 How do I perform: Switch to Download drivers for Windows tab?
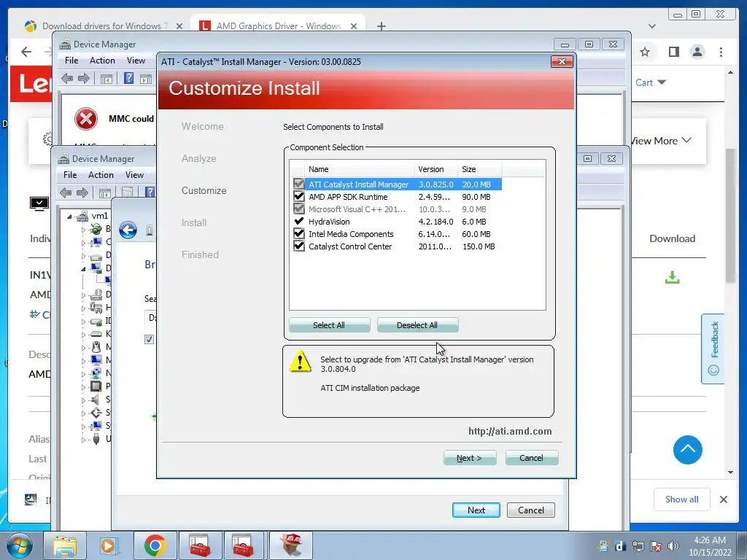102,26
